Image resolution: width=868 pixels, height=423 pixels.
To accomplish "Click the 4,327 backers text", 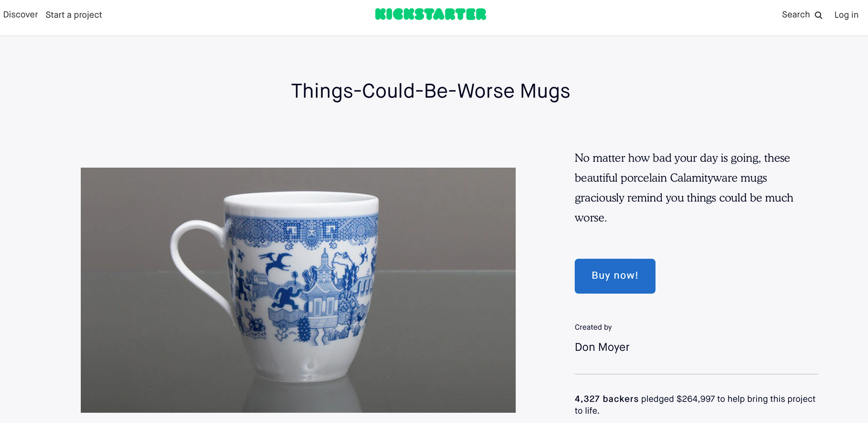I will click(x=607, y=399).
